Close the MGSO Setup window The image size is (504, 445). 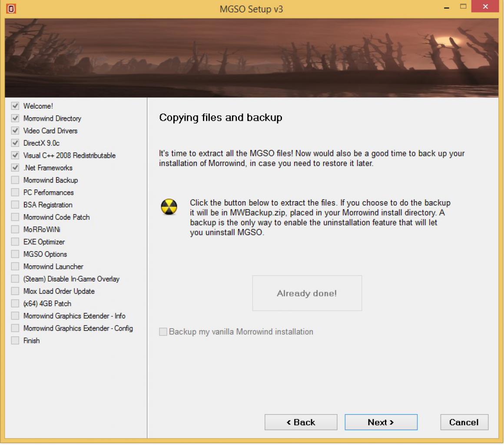(x=485, y=7)
